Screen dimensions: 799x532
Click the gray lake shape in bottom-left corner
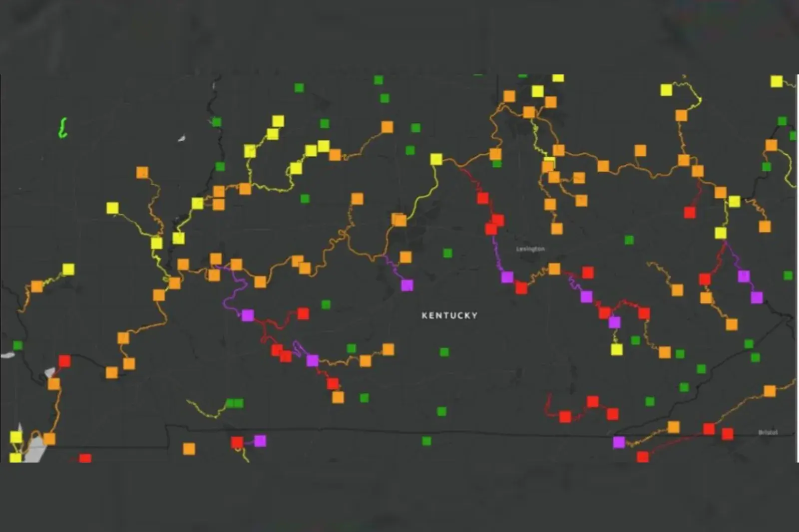(33, 449)
